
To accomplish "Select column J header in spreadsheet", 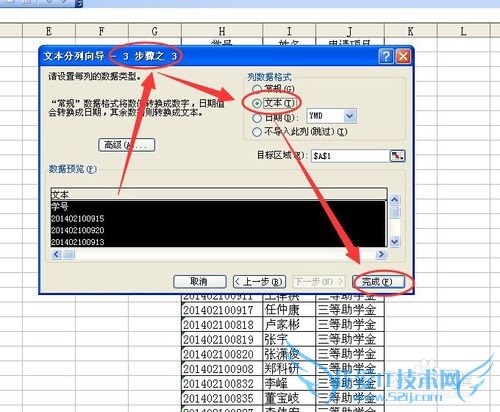I will [350, 31].
